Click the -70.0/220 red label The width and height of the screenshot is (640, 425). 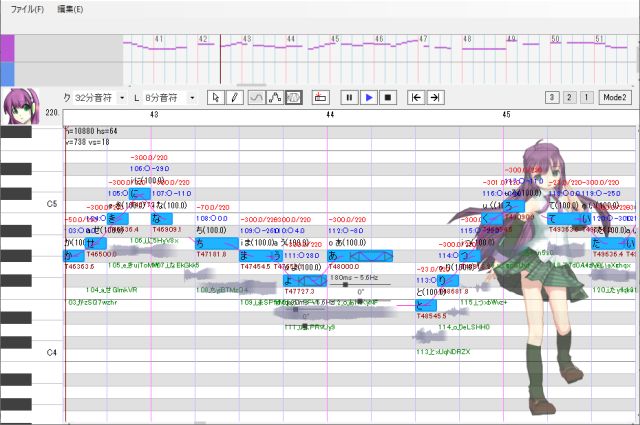(x=213, y=207)
